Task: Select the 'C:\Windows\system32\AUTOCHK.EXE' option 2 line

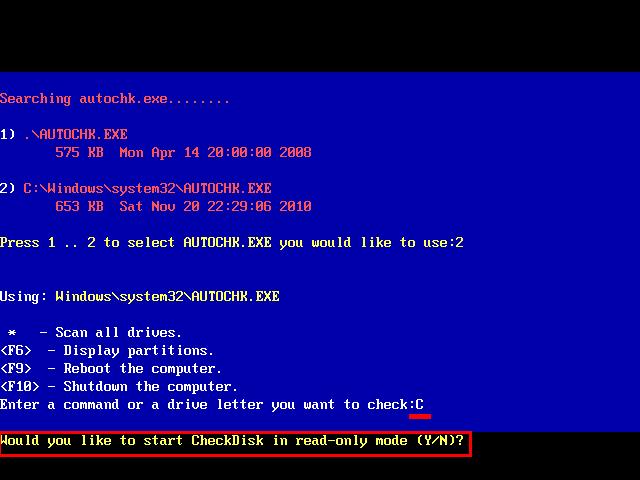Action: click(136, 189)
